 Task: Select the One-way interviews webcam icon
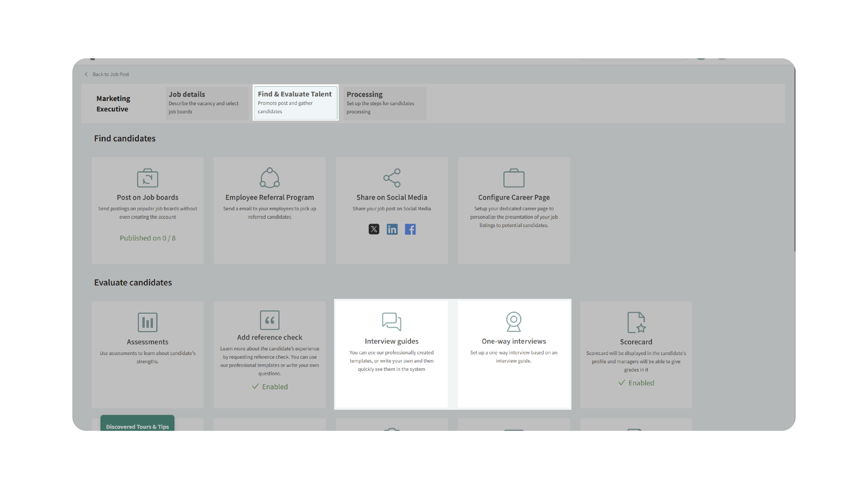(x=513, y=321)
